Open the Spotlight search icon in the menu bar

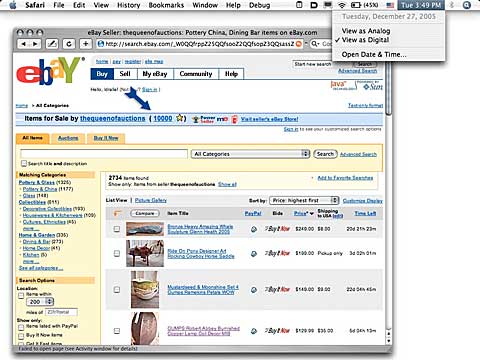click(467, 5)
